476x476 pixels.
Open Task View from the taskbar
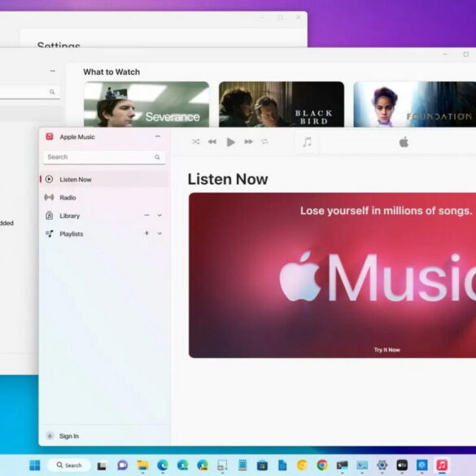click(102, 465)
